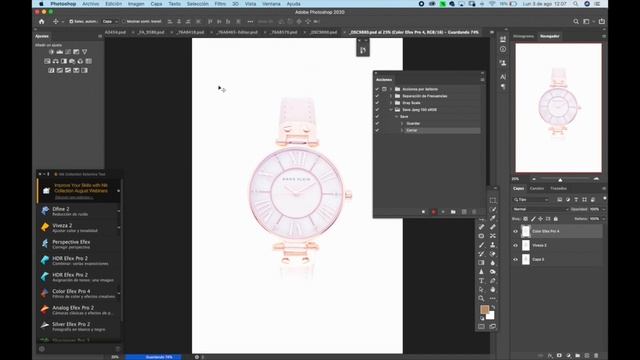The width and height of the screenshot is (640, 360).
Task: Click foreground color swatch
Action: (484, 310)
